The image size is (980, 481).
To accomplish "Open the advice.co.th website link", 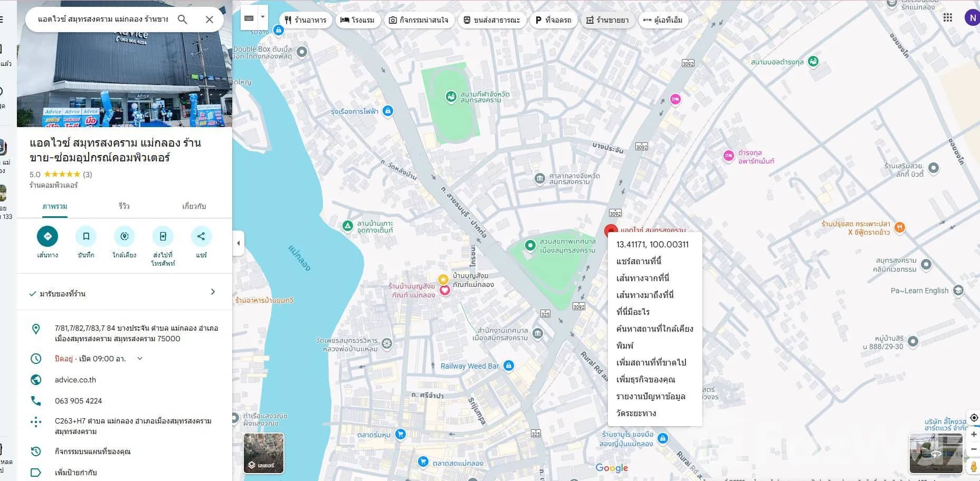I will tap(75, 380).
